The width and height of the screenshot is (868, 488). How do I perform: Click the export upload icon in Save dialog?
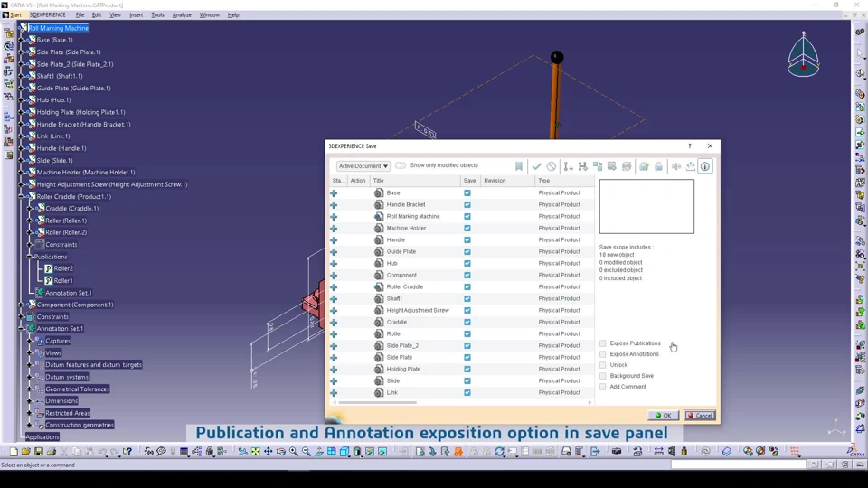click(x=691, y=166)
